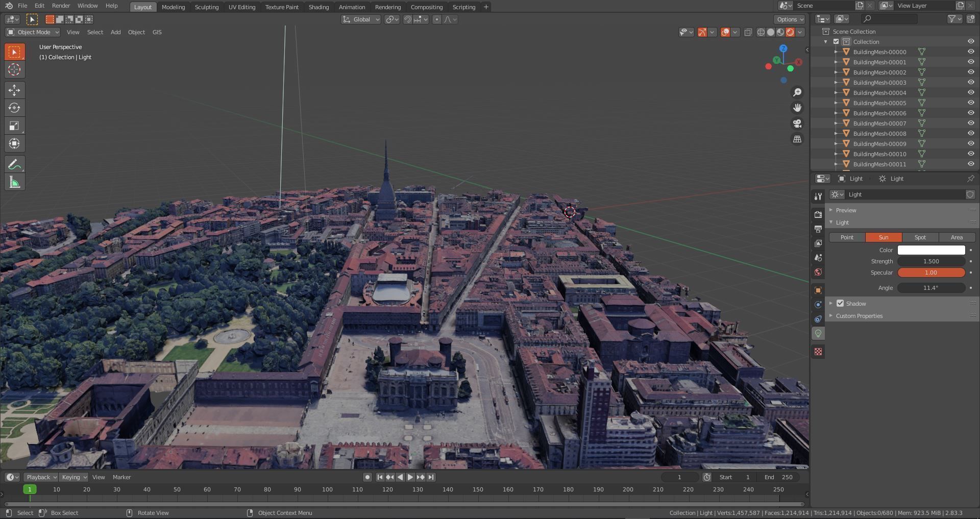Screen dimensions: 980x519
Task: Disable the Shadow checkbox
Action: [x=840, y=303]
